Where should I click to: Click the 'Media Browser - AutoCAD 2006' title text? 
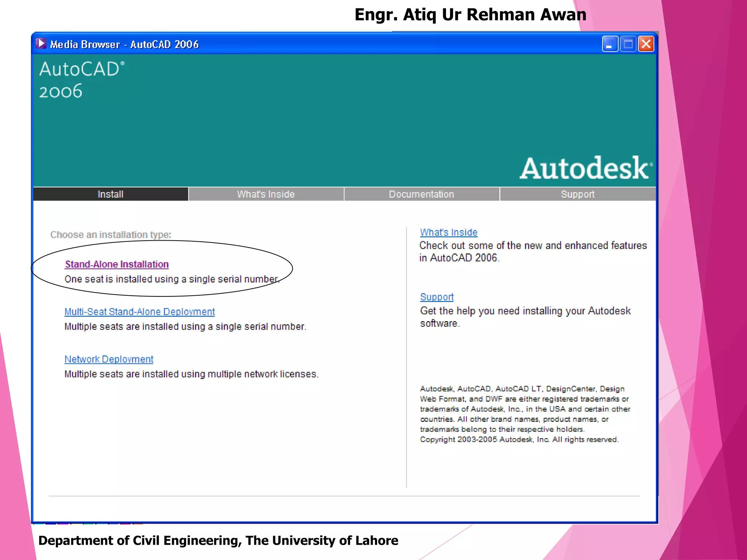click(x=124, y=44)
